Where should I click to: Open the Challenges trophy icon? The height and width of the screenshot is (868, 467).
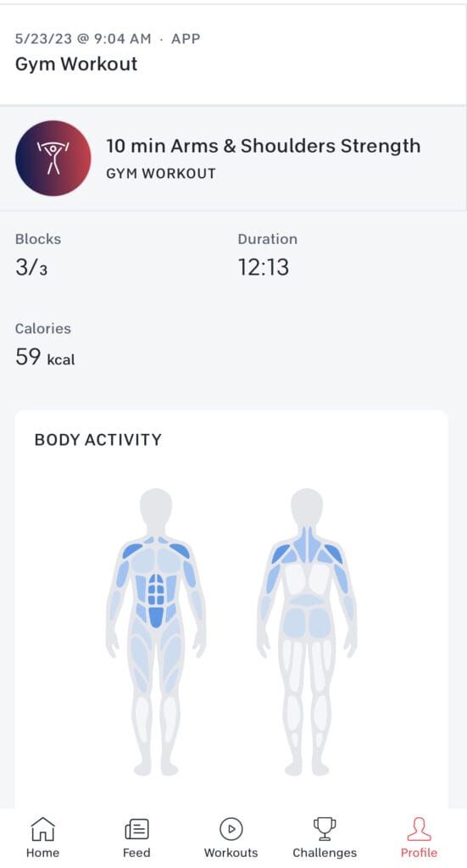point(325,829)
